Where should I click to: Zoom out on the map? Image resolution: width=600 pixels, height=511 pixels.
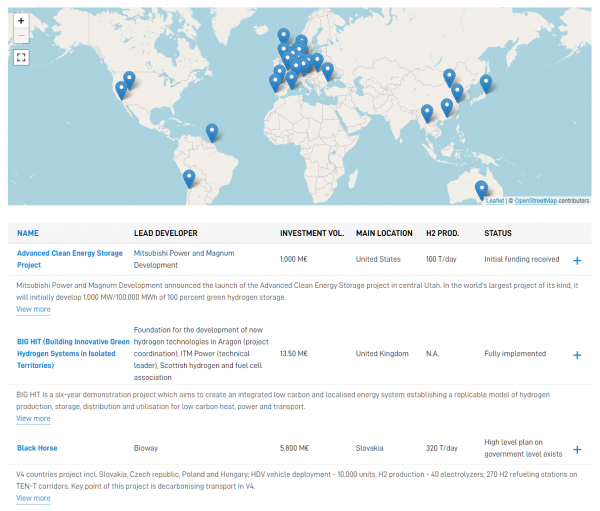[x=22, y=36]
